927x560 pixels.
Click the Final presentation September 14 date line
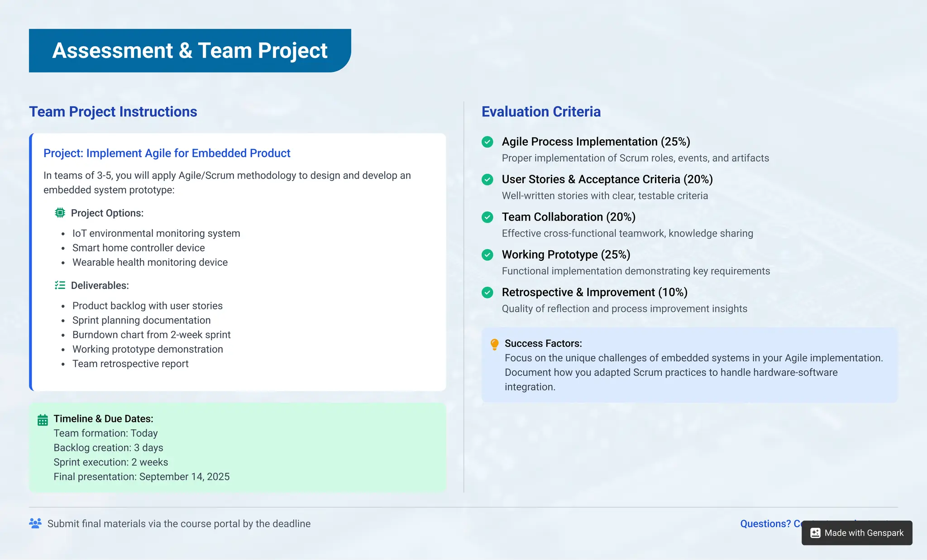point(141,477)
